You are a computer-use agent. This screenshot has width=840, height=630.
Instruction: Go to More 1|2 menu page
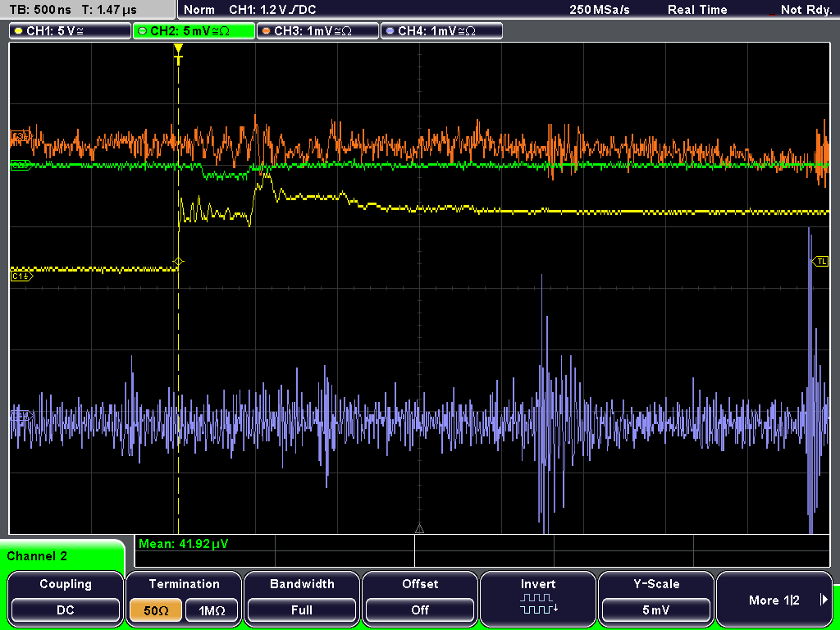tap(774, 600)
